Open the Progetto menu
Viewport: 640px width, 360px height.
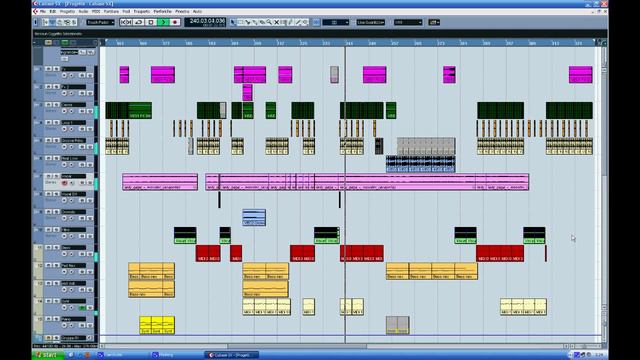[x=67, y=11]
